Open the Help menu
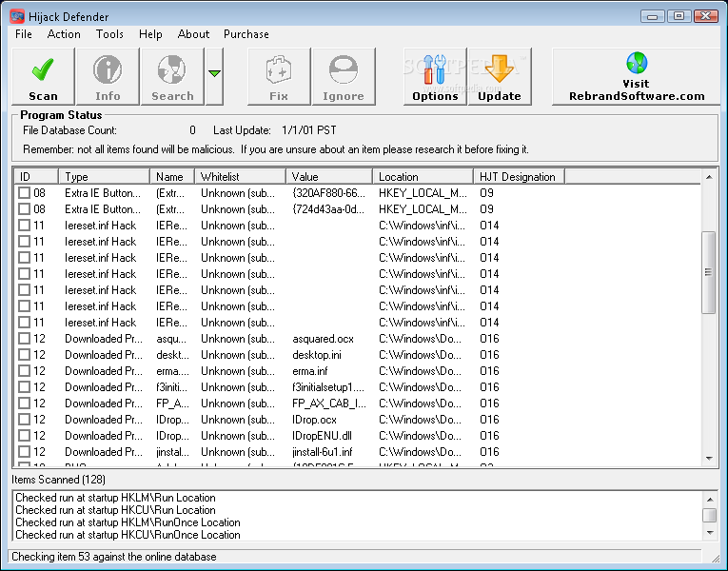 150,34
